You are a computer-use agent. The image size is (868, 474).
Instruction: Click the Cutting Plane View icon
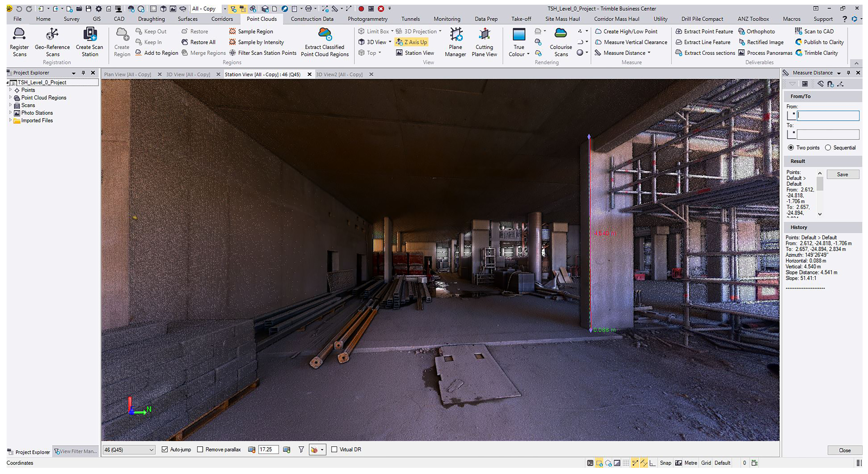point(484,34)
